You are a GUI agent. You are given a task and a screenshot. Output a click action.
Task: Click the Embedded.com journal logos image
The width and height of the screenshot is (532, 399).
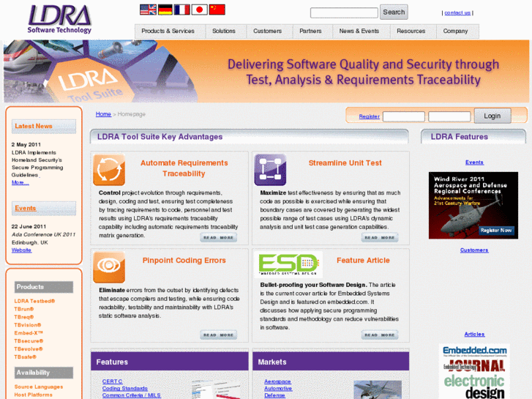(x=474, y=371)
